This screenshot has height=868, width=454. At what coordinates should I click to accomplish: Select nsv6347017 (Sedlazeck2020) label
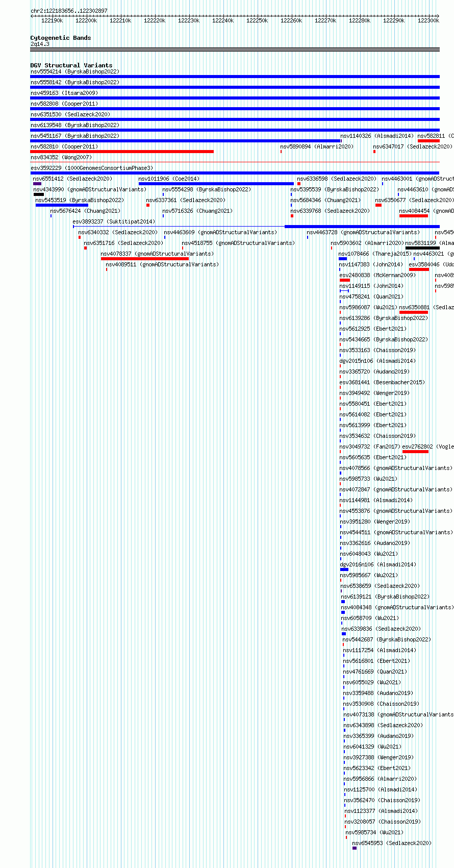(413, 147)
